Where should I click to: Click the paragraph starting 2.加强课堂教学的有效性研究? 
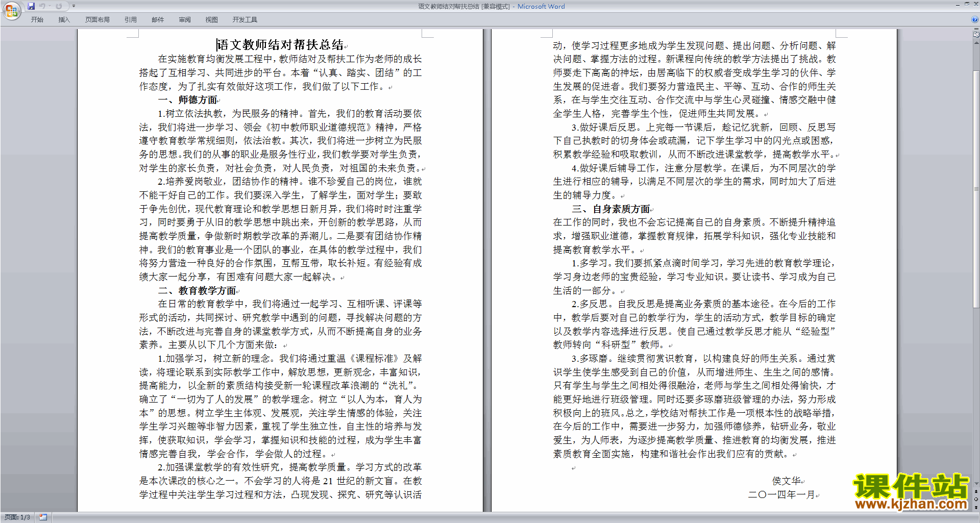pos(281,481)
